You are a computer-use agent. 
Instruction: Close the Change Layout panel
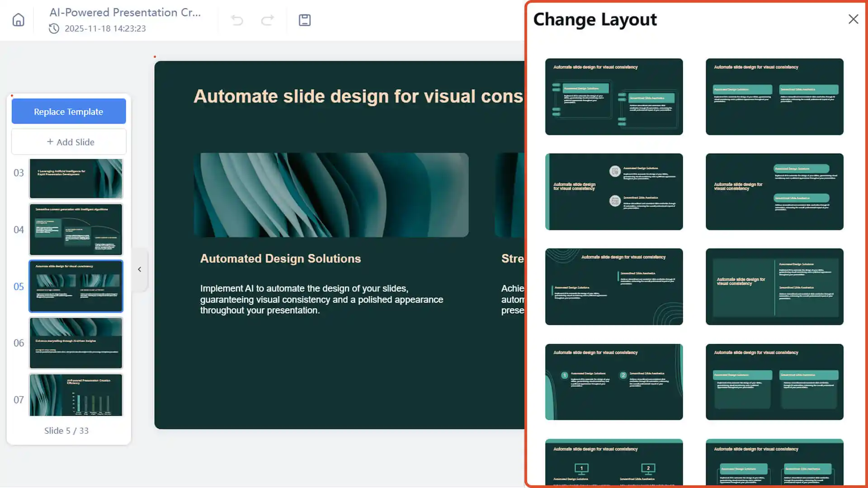(853, 19)
